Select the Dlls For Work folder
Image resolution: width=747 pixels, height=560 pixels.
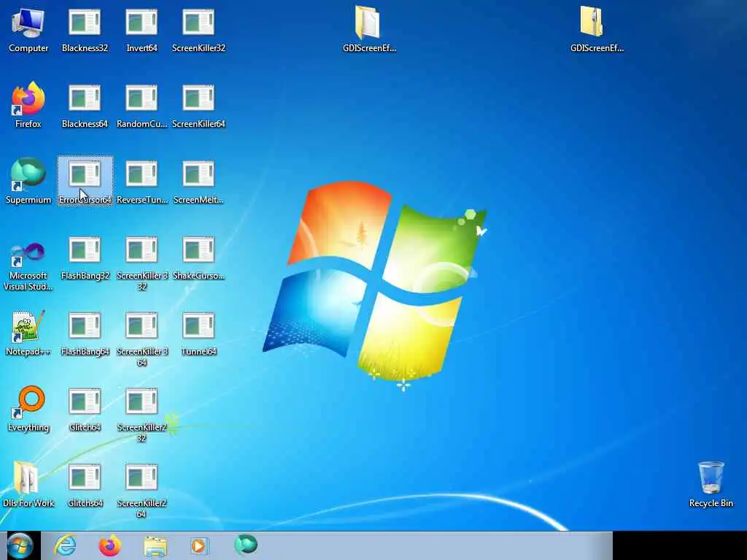[x=28, y=485]
